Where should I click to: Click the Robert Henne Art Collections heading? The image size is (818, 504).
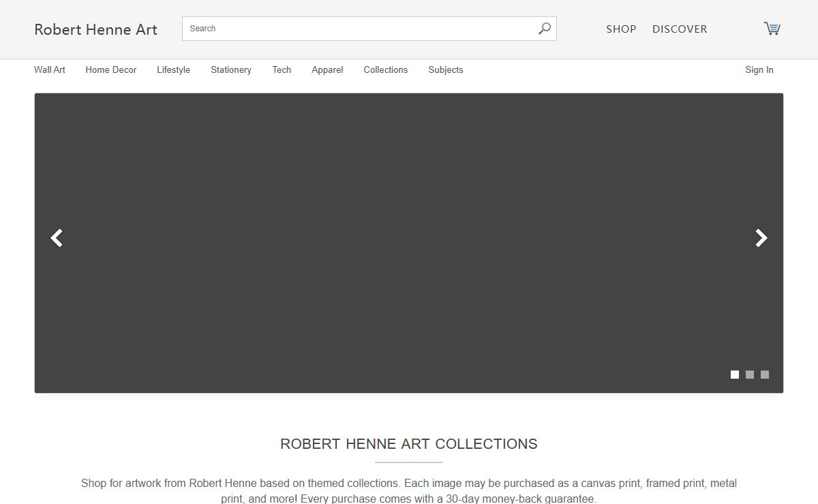(409, 444)
